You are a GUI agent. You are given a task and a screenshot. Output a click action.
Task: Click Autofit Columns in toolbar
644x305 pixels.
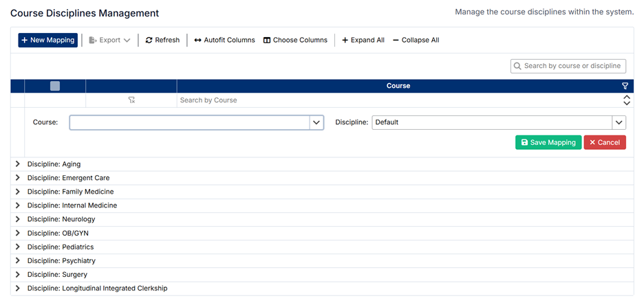click(224, 41)
